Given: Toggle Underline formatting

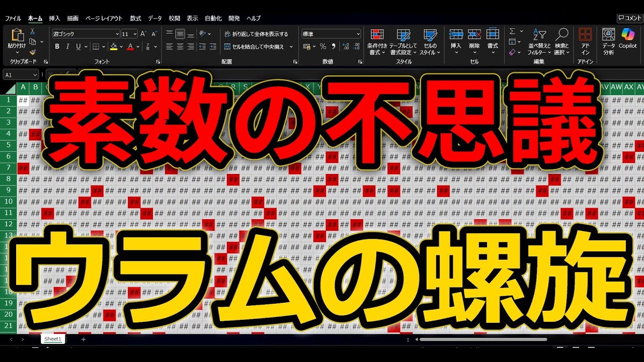Looking at the screenshot, I should coord(78,46).
